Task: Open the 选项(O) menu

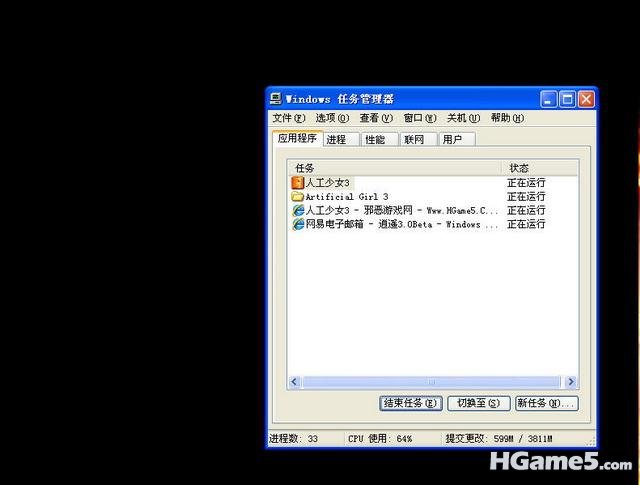Action: (332, 118)
